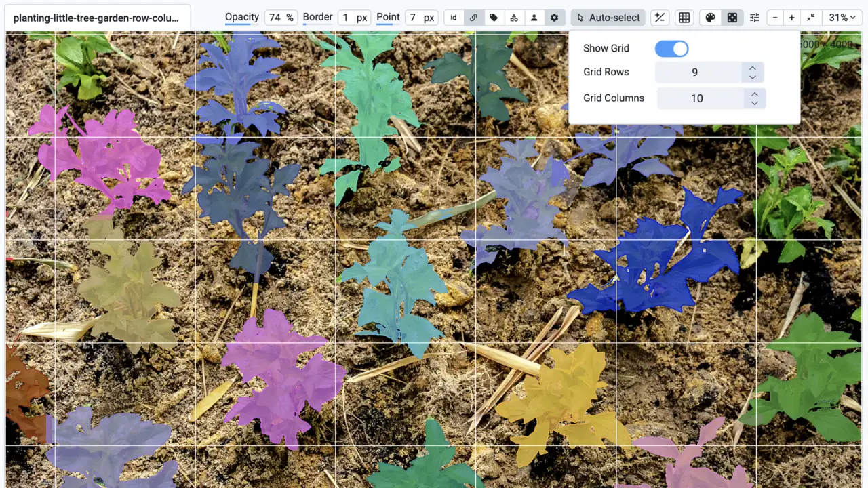Open the grid settings icon
868x488 pixels.
pos(684,18)
